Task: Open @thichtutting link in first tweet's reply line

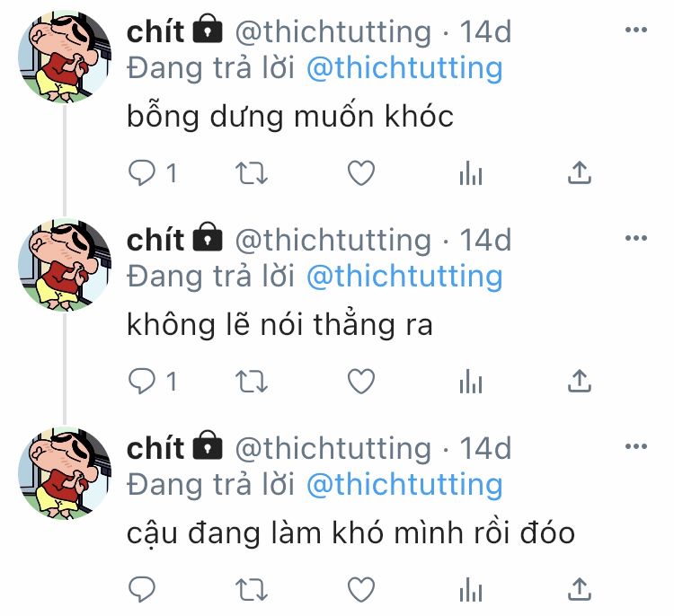Action: pos(404,69)
